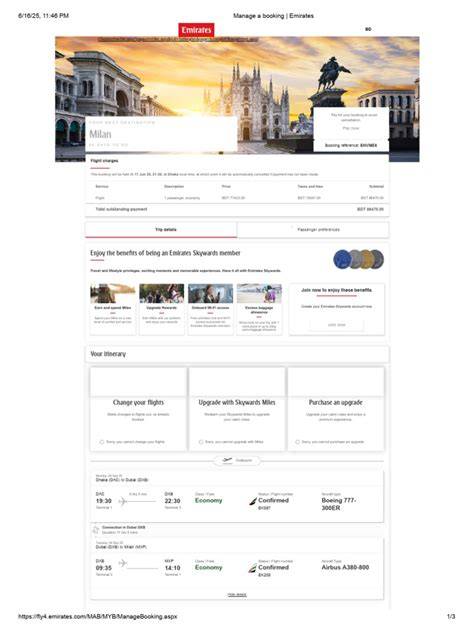The width and height of the screenshot is (474, 632).
Task: Click info icon under Upgrade with Skywards Miles
Action: point(201,442)
